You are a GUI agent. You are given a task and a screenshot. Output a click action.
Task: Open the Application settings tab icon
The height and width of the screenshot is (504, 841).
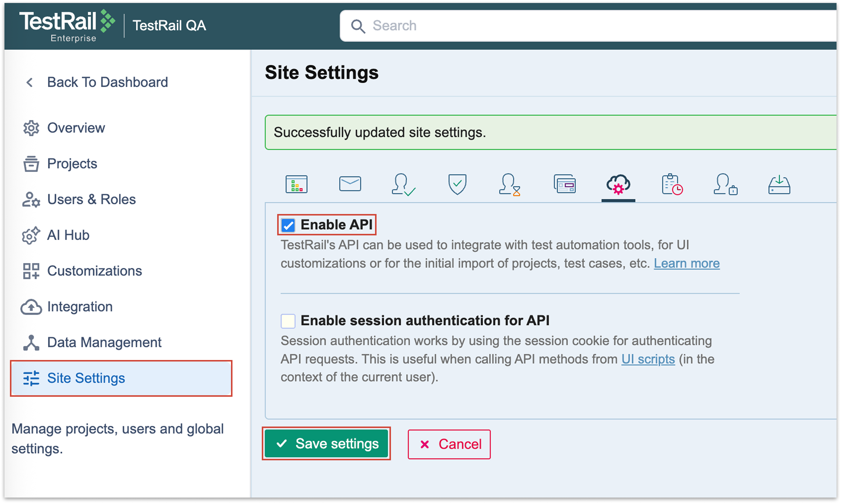click(296, 184)
